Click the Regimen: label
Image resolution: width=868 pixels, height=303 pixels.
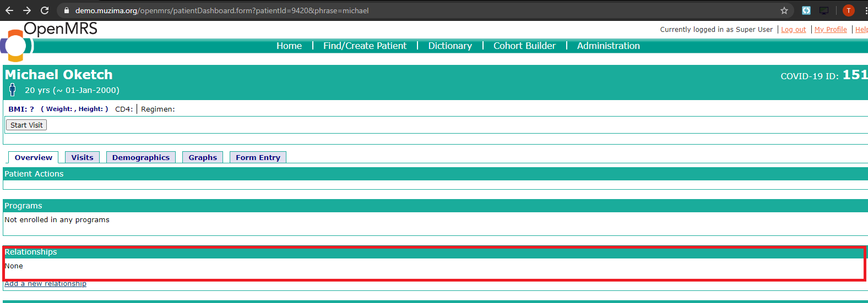[158, 109]
